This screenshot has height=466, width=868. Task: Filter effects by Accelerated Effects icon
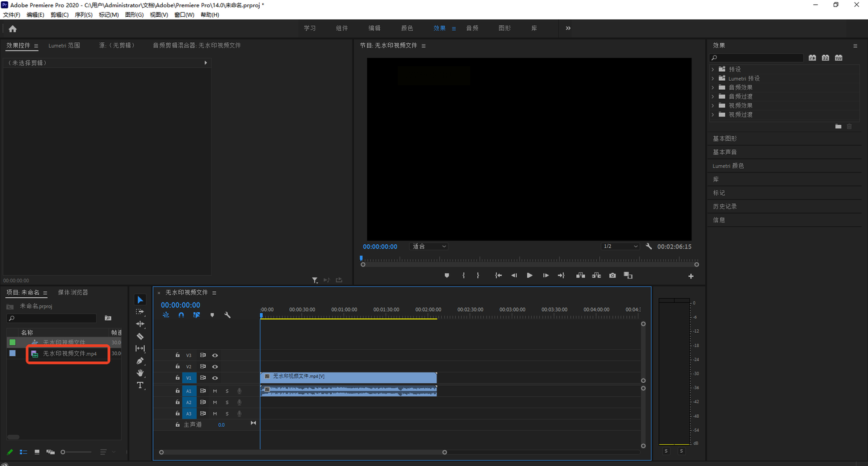tap(813, 58)
